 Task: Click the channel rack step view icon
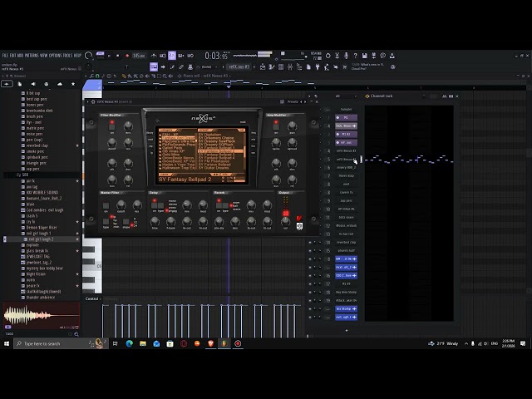[451, 96]
